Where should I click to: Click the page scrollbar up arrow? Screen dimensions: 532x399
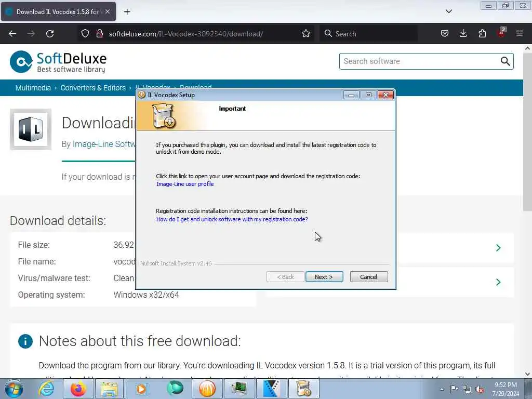pyautogui.click(x=528, y=48)
